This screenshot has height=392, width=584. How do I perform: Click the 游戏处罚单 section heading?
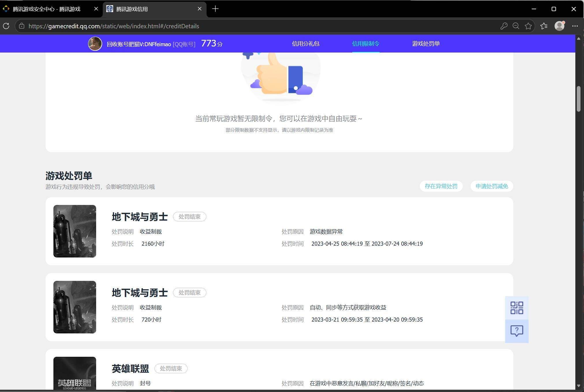tap(69, 176)
